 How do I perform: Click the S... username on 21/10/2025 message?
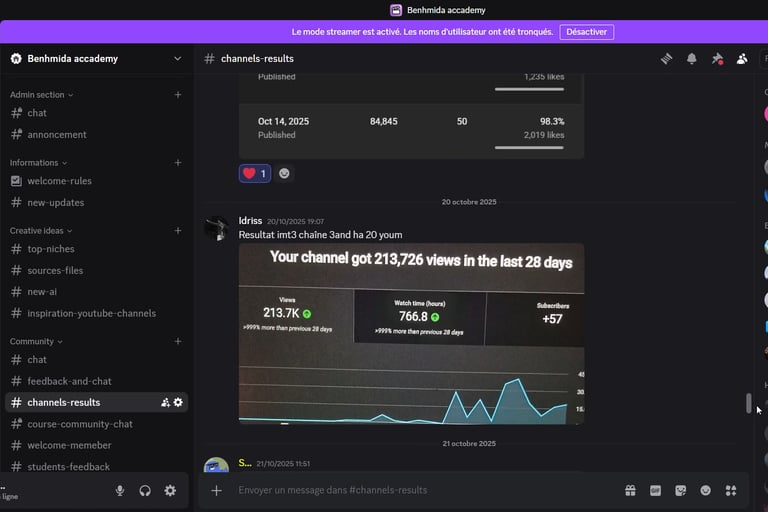(245, 463)
